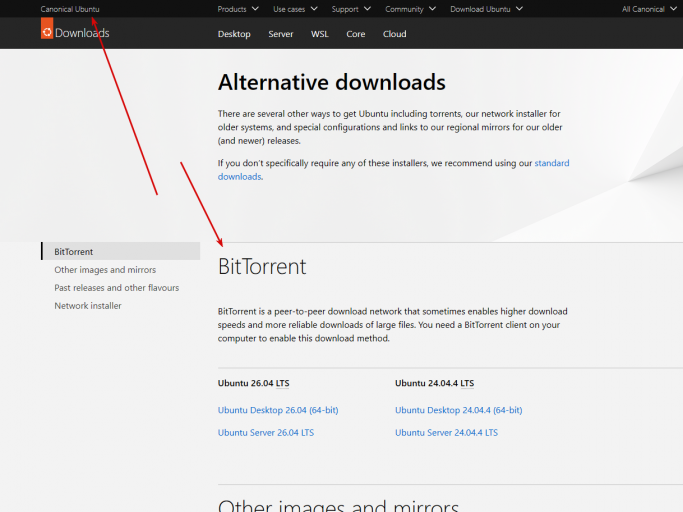Open the Canonical Ubuntu link
Viewport: 683px width, 512px height.
[x=70, y=9]
